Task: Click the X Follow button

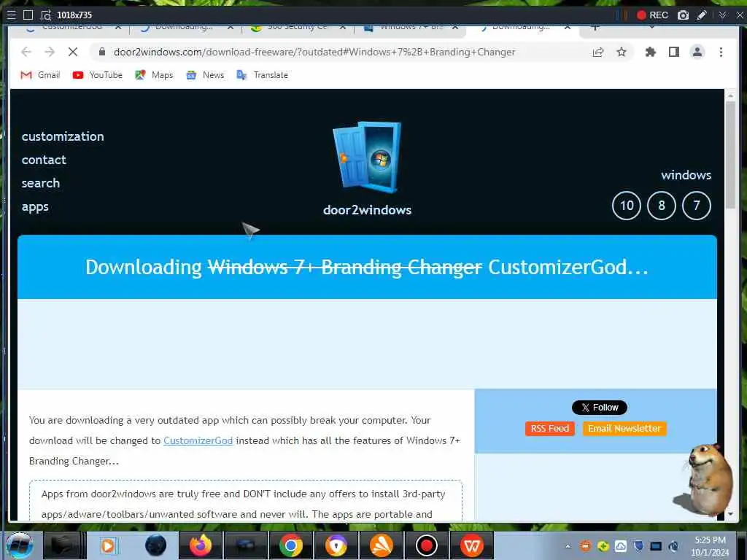Action: (x=600, y=408)
